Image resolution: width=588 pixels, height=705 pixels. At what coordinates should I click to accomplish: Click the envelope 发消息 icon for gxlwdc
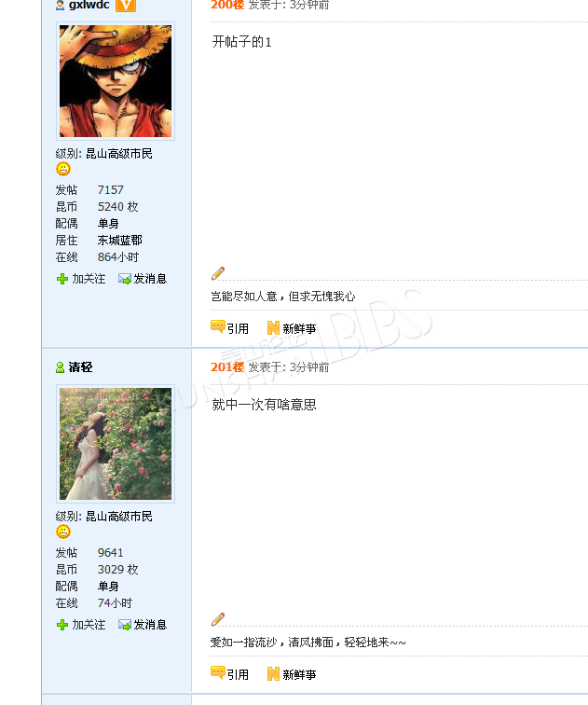125,279
